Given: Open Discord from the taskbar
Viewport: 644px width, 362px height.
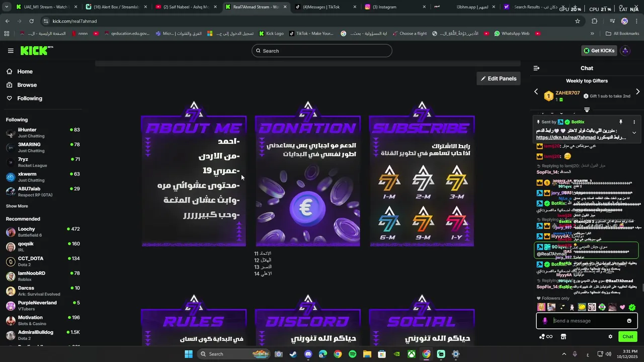Looking at the screenshot, I should [308, 354].
